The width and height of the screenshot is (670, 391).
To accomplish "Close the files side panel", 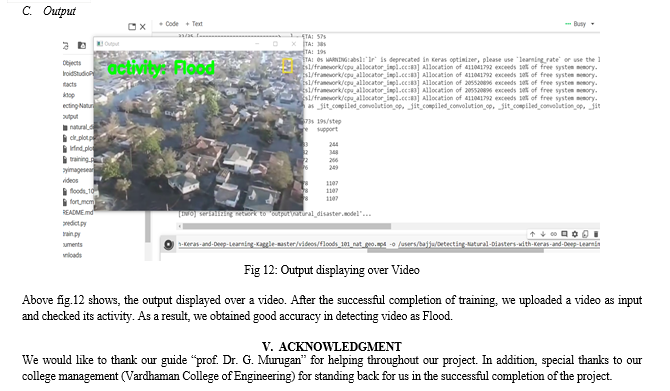I will tap(143, 27).
